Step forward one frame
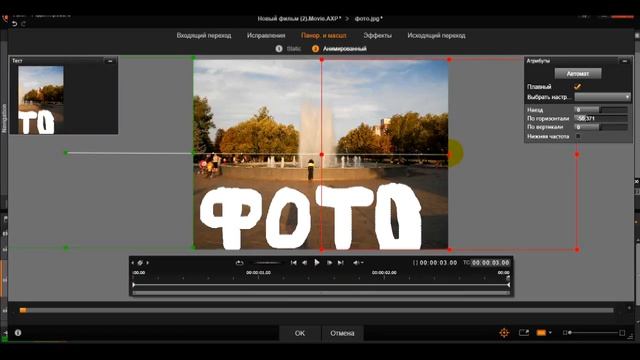Screen dimensions: 640x360 [329, 263]
